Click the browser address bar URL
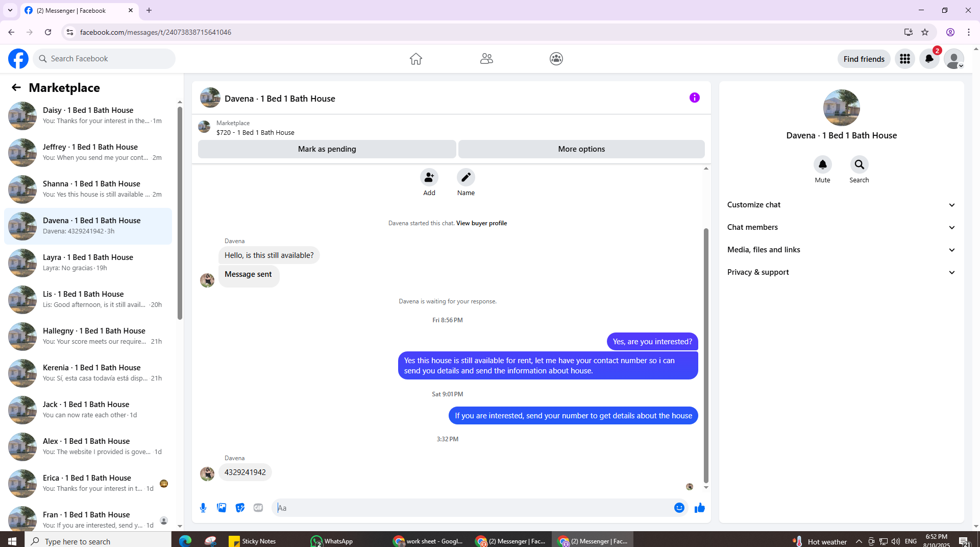The width and height of the screenshot is (980, 547). pyautogui.click(x=156, y=32)
